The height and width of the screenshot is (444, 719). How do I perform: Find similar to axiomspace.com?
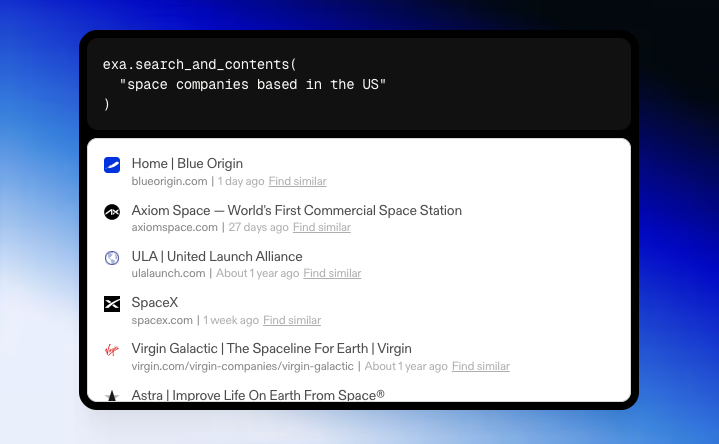(322, 227)
